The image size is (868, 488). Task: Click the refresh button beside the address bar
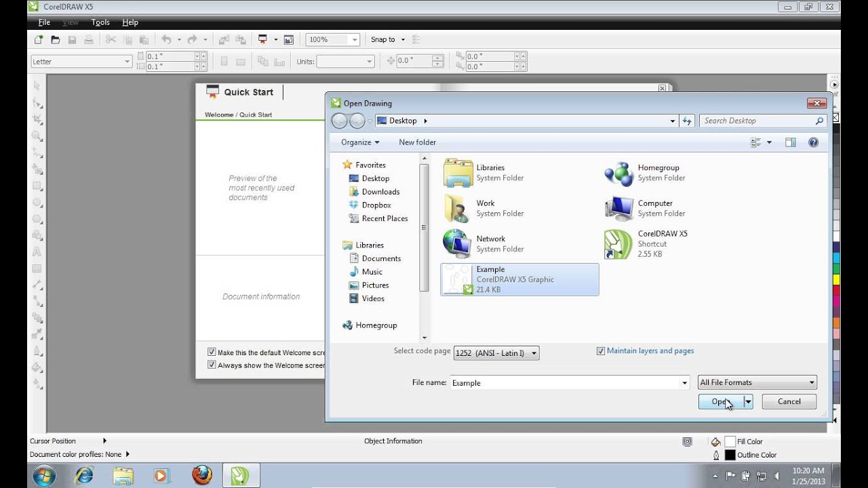tap(687, 121)
